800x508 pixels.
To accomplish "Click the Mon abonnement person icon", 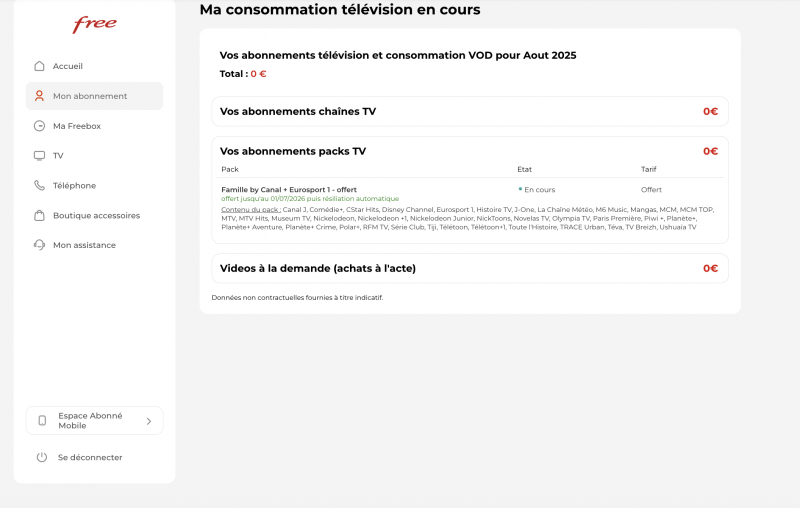I will pos(39,96).
